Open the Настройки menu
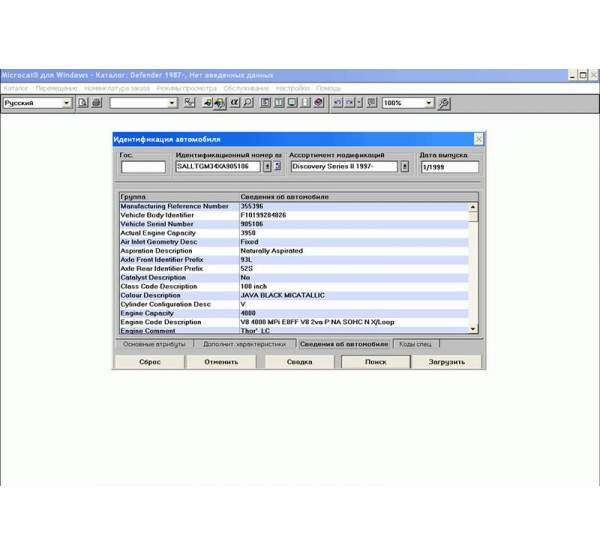The height and width of the screenshot is (556, 600). click(292, 88)
